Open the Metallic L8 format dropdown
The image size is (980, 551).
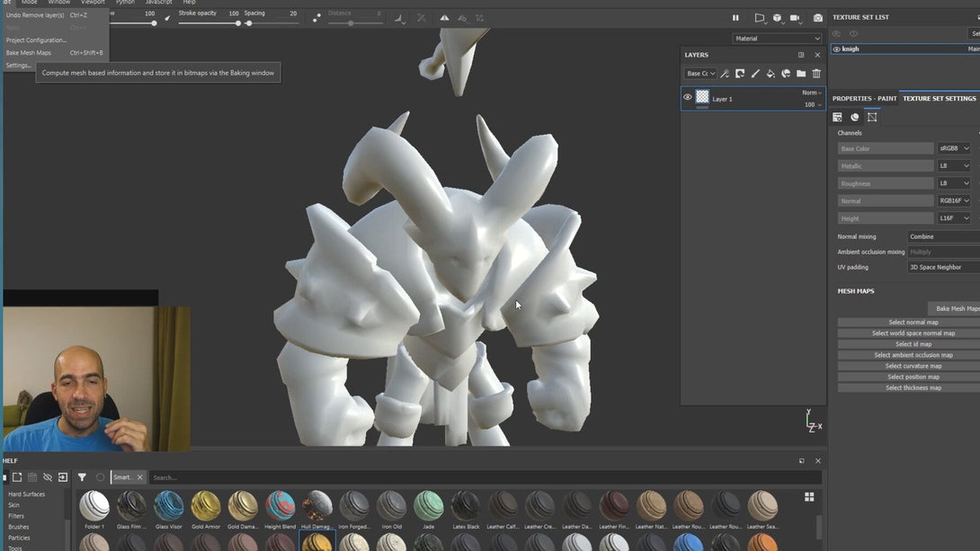click(x=954, y=166)
